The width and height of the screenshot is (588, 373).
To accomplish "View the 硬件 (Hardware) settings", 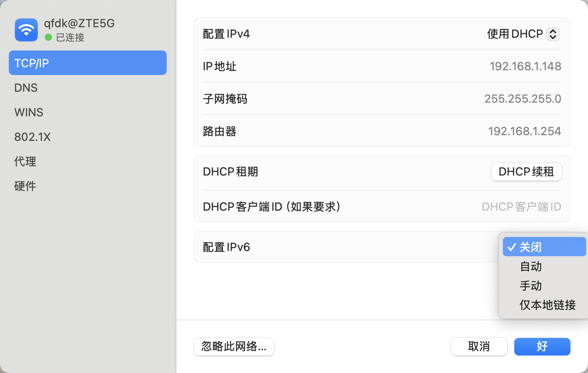I will [x=25, y=186].
